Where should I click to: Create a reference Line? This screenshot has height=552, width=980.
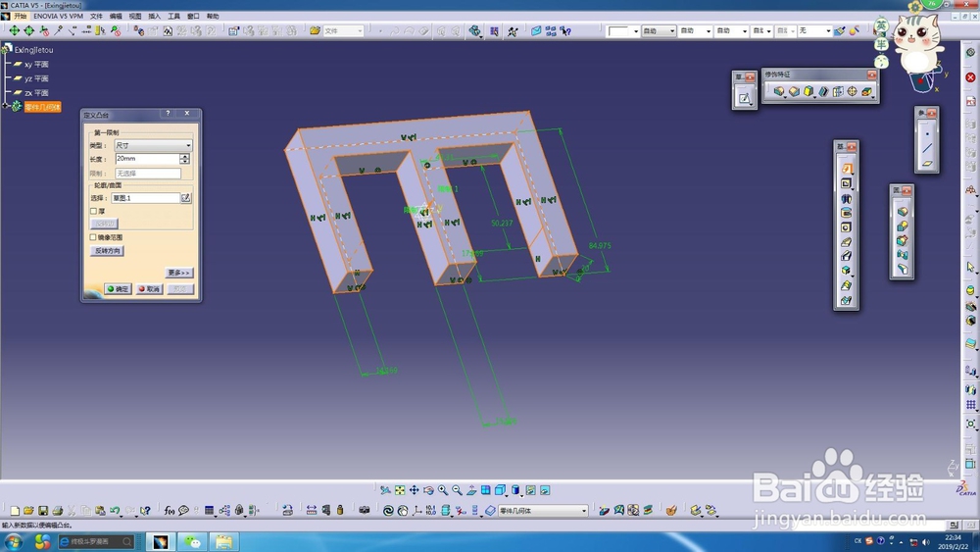click(x=927, y=148)
